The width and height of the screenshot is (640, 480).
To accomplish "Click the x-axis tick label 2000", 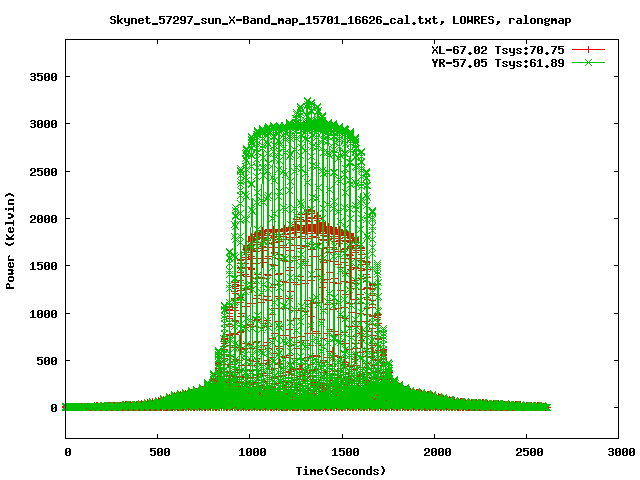I will 437,452.
